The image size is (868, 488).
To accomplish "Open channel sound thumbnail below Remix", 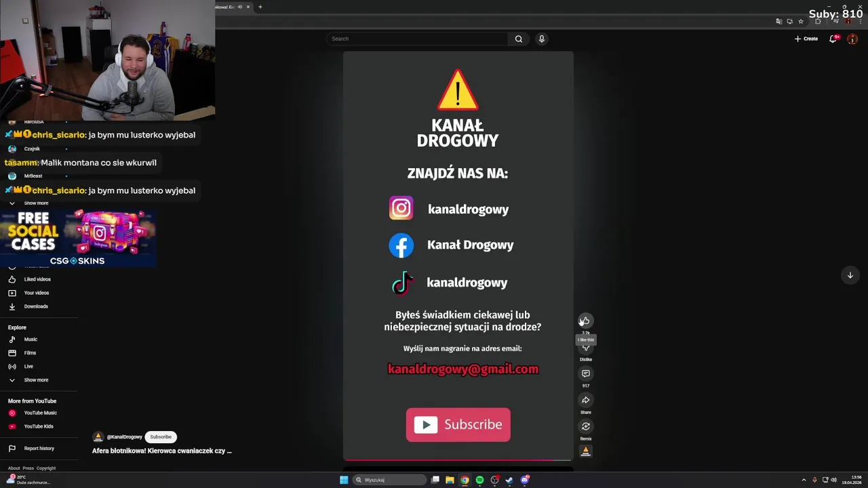I will 586,451.
